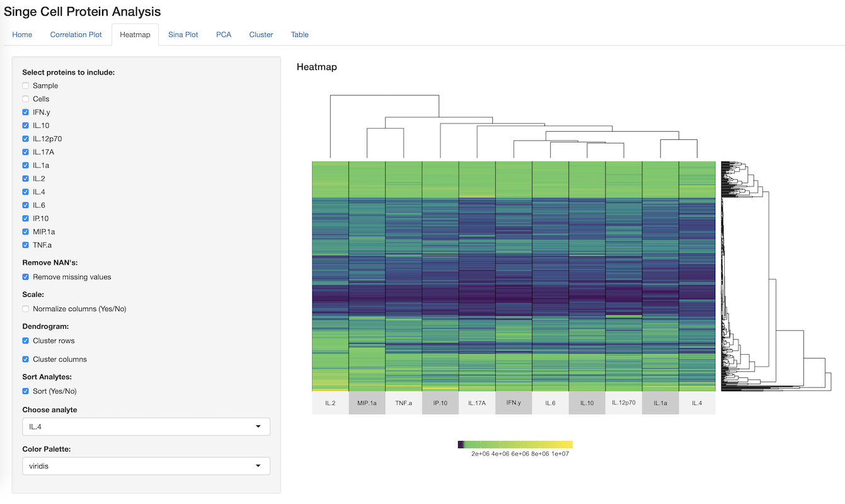Expand the Color Palette viridis dropdown
This screenshot has width=845, height=504.
(x=146, y=466)
